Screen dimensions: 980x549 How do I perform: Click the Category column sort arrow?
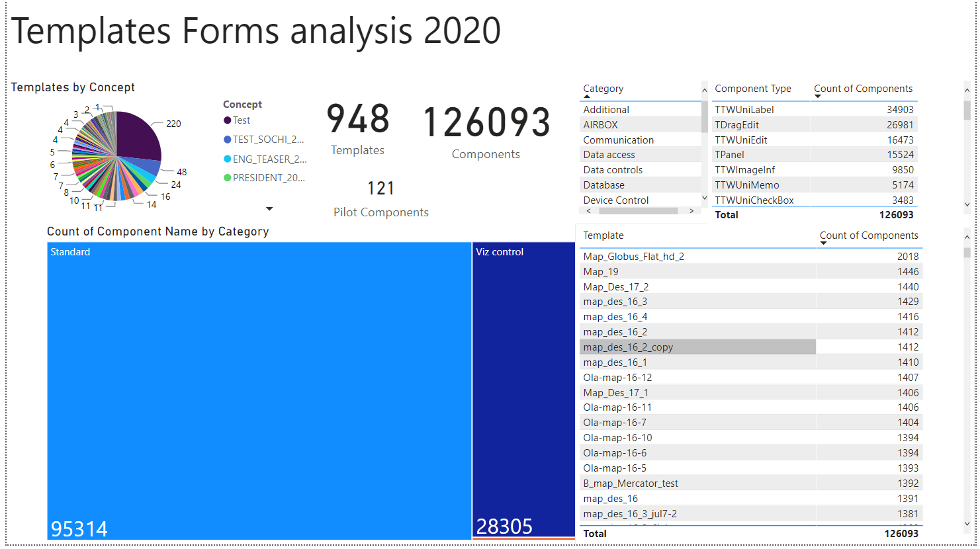pos(587,97)
